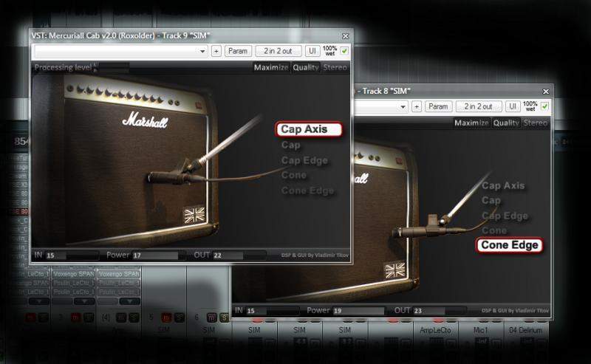Viewport: 591px width, 364px height.
Task: Adjust Power slider in Track 9 plugin
Action: tap(159, 255)
